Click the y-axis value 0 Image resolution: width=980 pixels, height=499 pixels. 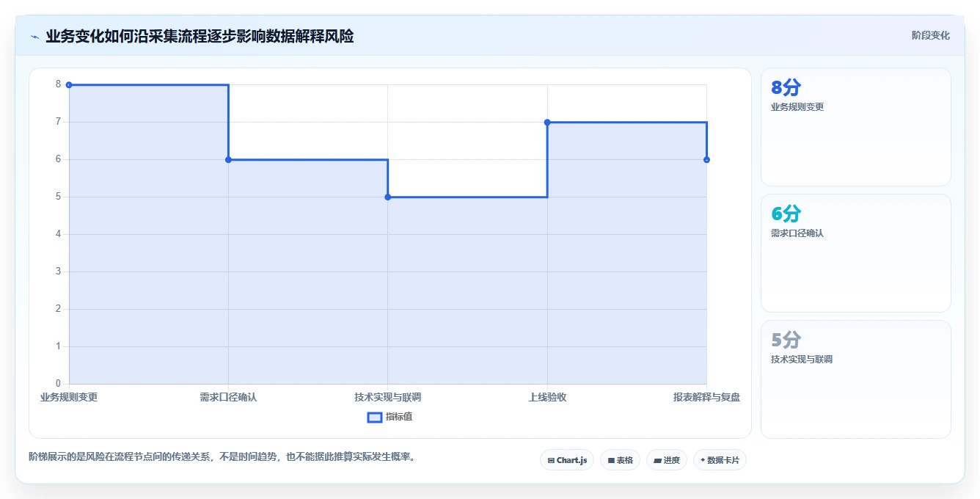click(x=58, y=384)
